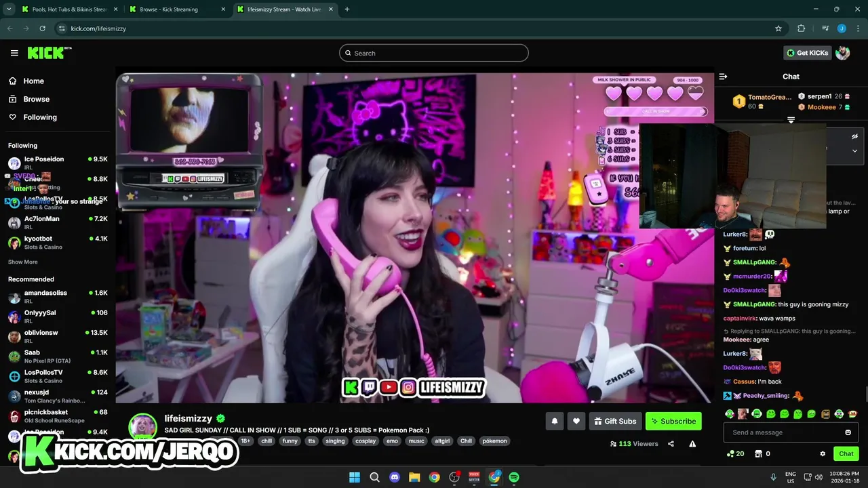Click the lifeismizzy channel name
The height and width of the screenshot is (488, 868).
point(189,418)
